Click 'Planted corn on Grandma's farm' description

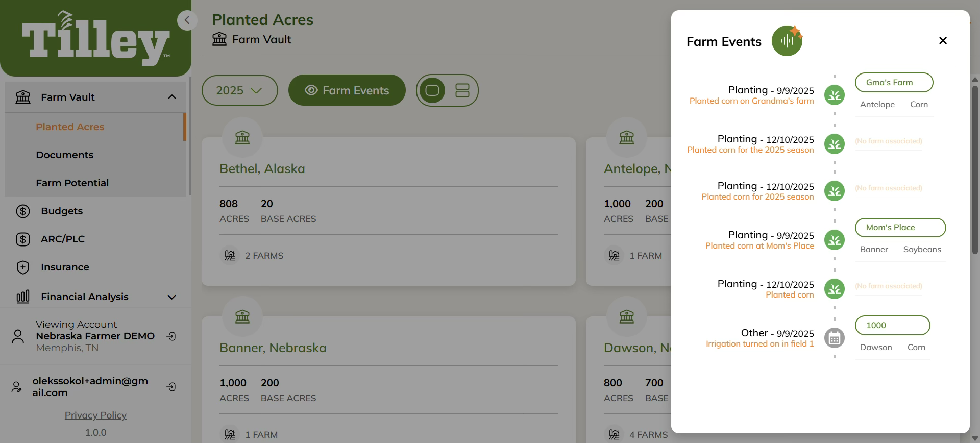(751, 101)
